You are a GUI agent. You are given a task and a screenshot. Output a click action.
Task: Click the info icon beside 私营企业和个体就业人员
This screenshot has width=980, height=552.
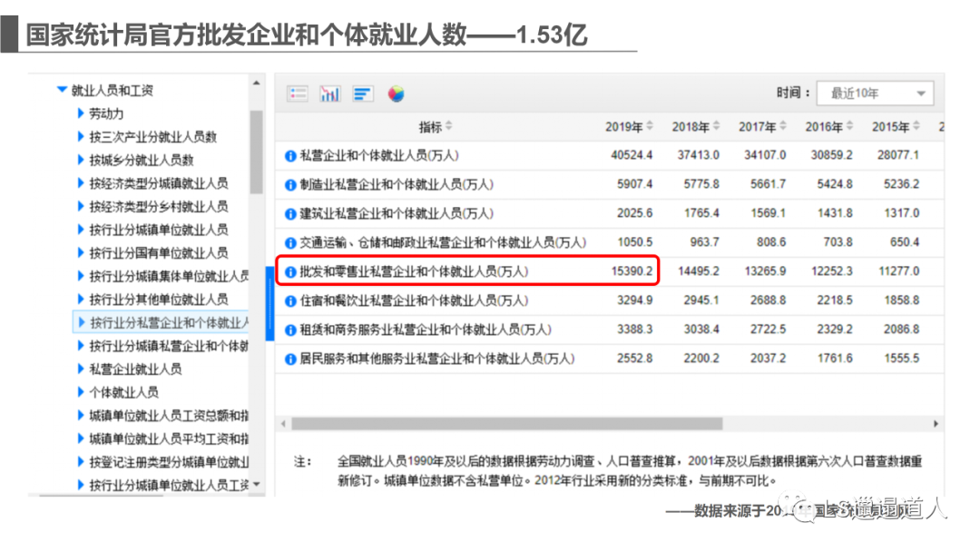click(292, 154)
